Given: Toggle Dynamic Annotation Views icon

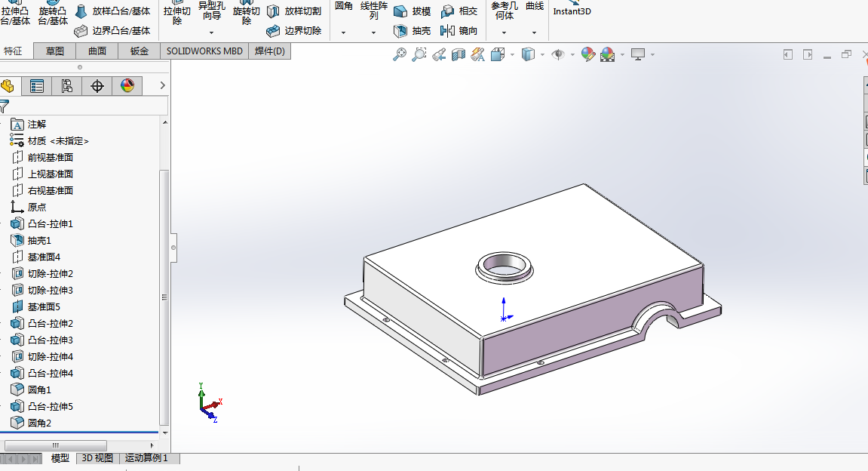Looking at the screenshot, I should [x=477, y=54].
